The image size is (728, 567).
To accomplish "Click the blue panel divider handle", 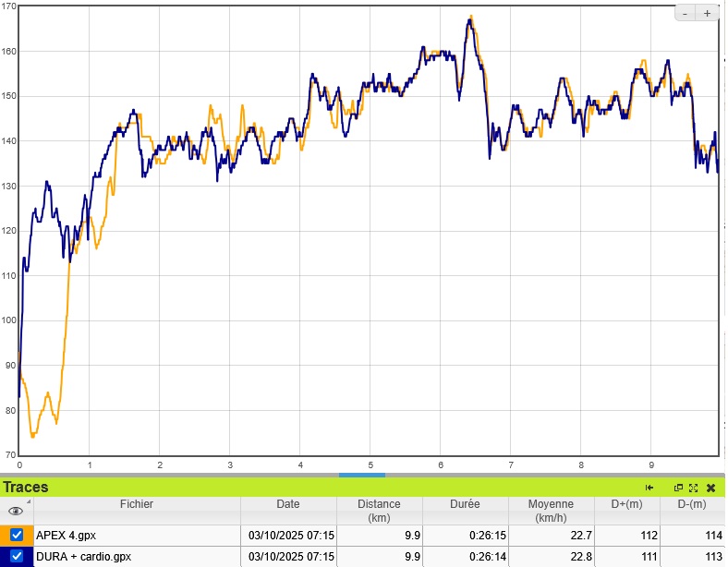I will coord(362,475).
